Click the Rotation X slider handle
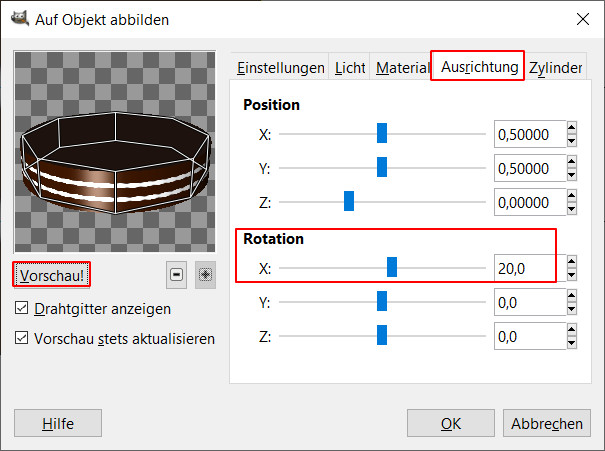Screen dimensions: 605x451 tap(392, 267)
